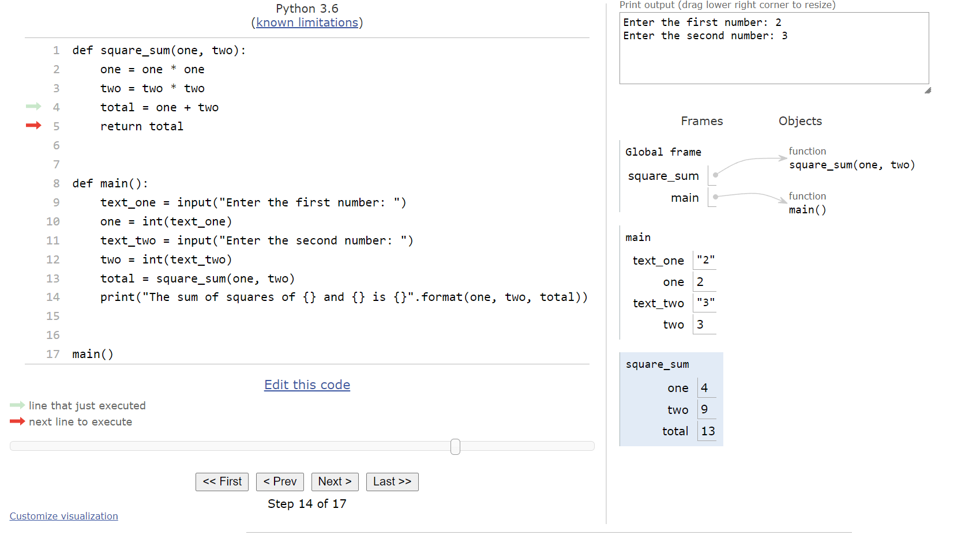
Task: Click code line 14 print format statement
Action: pos(344,297)
